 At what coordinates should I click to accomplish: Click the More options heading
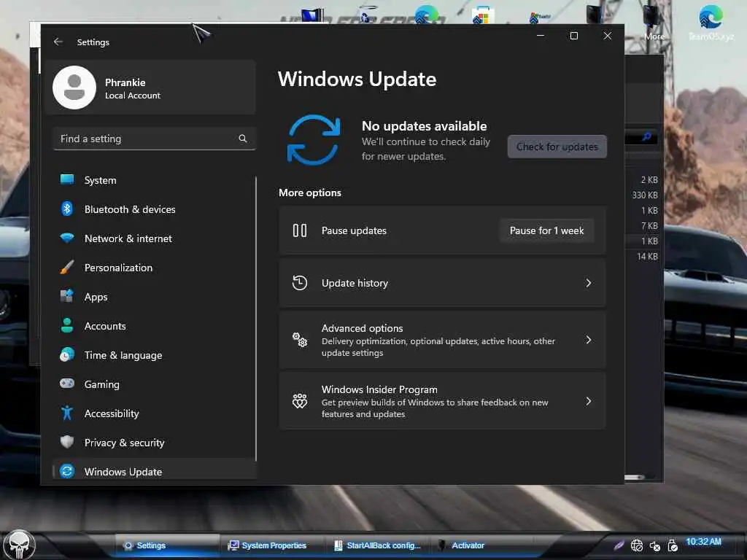pyautogui.click(x=309, y=192)
